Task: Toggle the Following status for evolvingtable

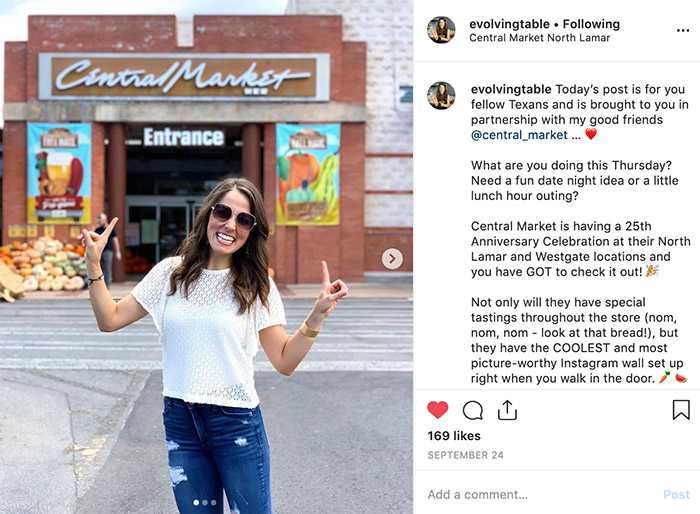Action: click(x=591, y=24)
